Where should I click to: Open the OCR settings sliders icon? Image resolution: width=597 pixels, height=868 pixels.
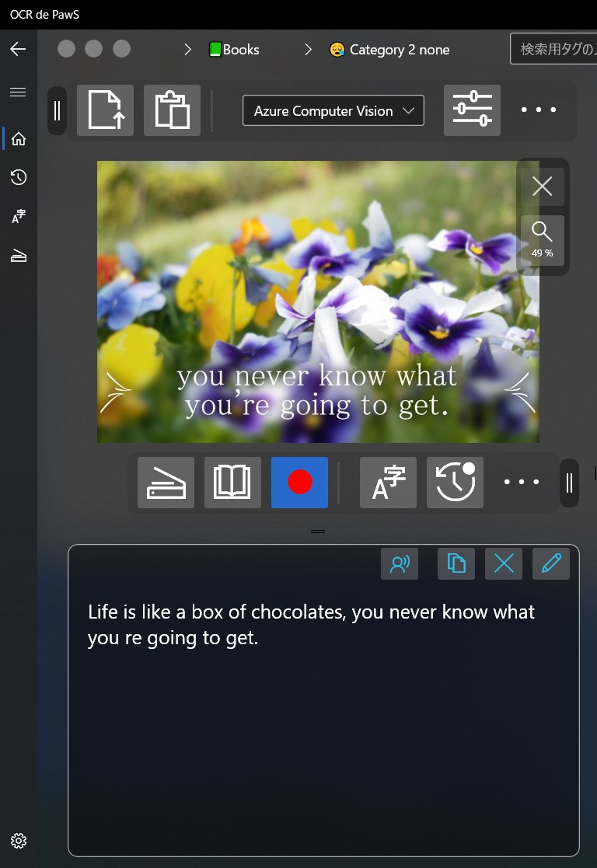pyautogui.click(x=472, y=110)
